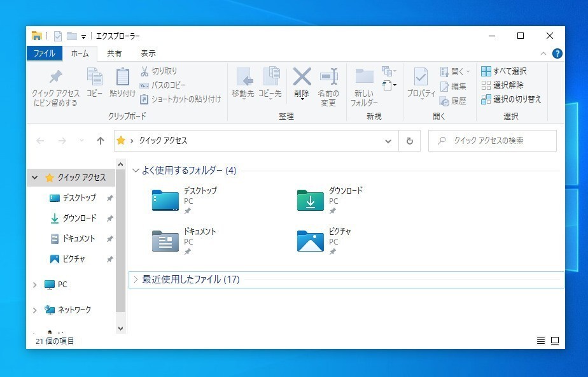The width and height of the screenshot is (588, 377).
Task: Click 選択の切り替え in the ribbon
Action: click(x=511, y=99)
